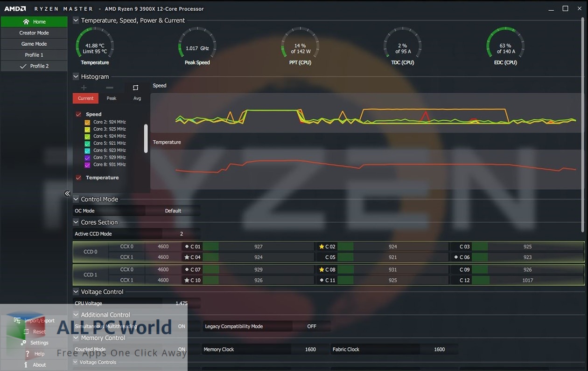Uncheck the Core 4 speed checkbox

[x=87, y=136]
